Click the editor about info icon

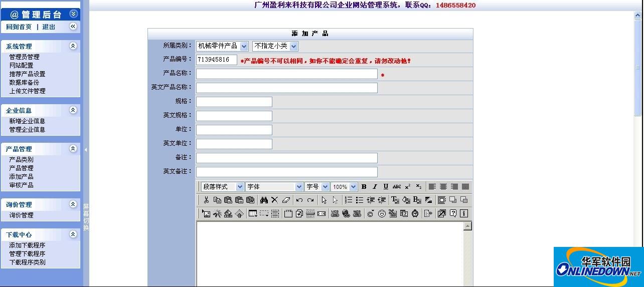click(x=464, y=213)
